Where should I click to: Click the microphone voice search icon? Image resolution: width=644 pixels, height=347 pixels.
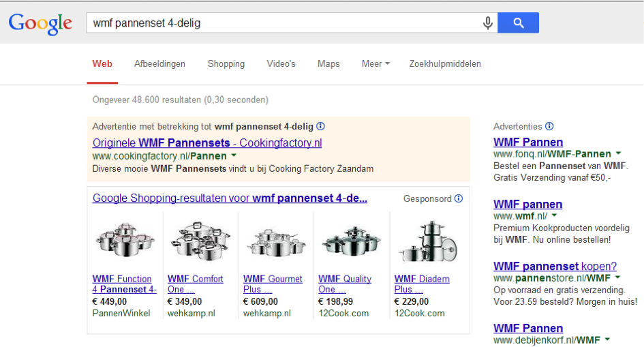click(x=487, y=23)
